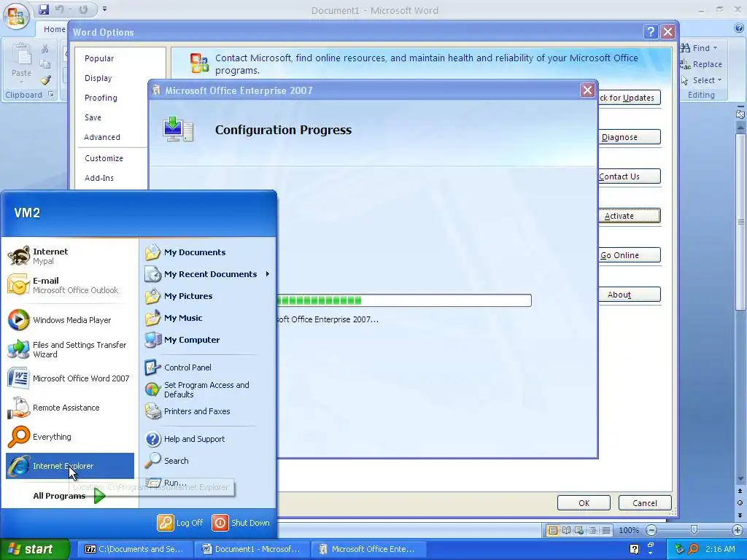
Task: Click Replace in Editing group
Action: tap(701, 64)
